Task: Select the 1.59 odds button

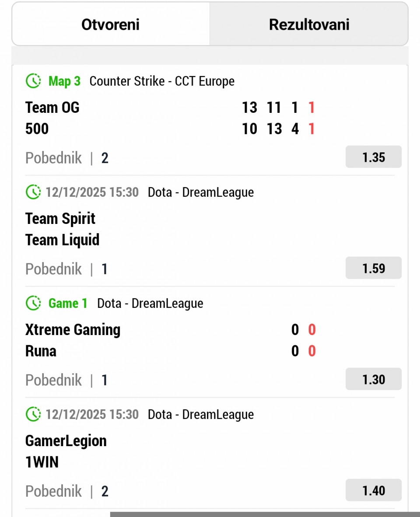Action: pos(373,269)
